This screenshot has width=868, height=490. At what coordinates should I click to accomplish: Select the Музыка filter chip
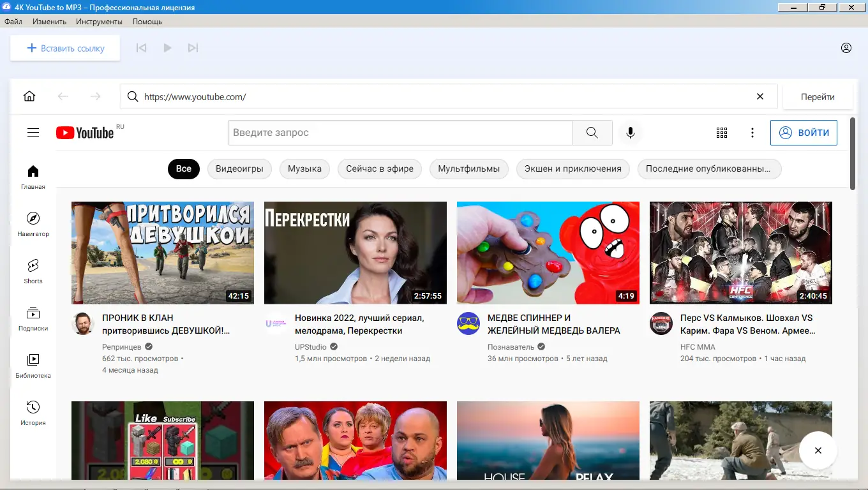pos(304,168)
